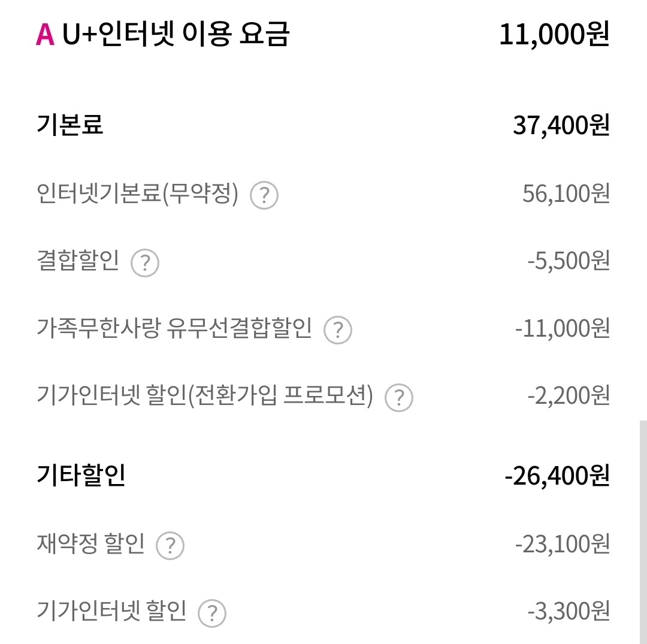Image resolution: width=647 pixels, height=644 pixels.
Task: Click the 37,400원 base fee amount
Action: 561,126
